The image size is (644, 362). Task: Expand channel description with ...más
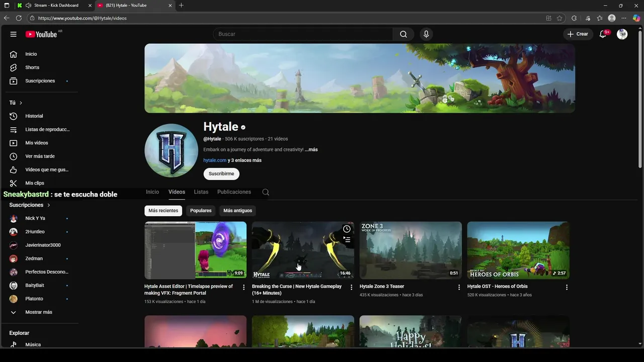[311, 150]
